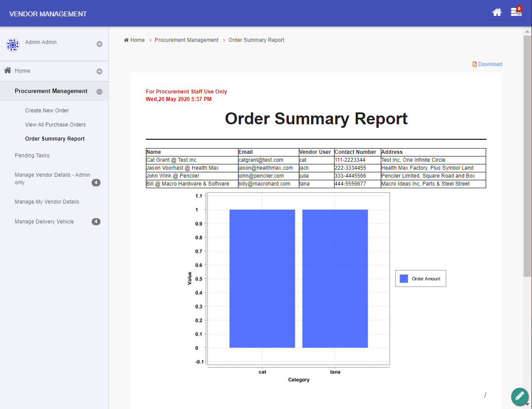The height and width of the screenshot is (409, 532).
Task: Open Create New Order
Action: tap(47, 111)
